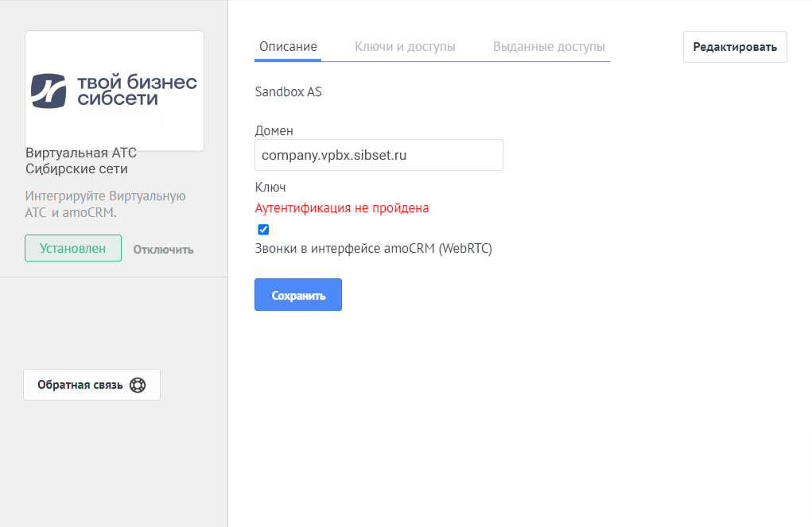This screenshot has width=812, height=527.
Task: Focus the Домен input field
Action: [379, 155]
